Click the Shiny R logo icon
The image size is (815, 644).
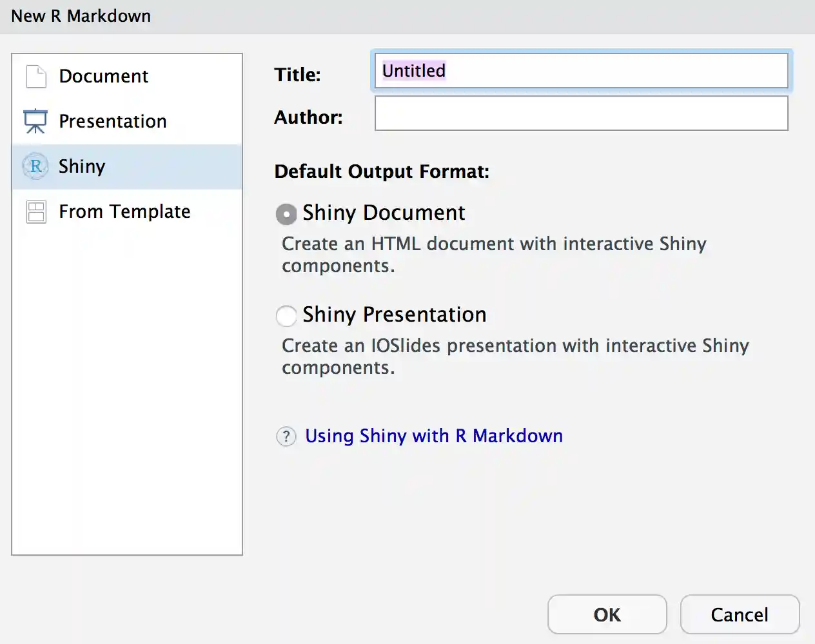tap(35, 166)
